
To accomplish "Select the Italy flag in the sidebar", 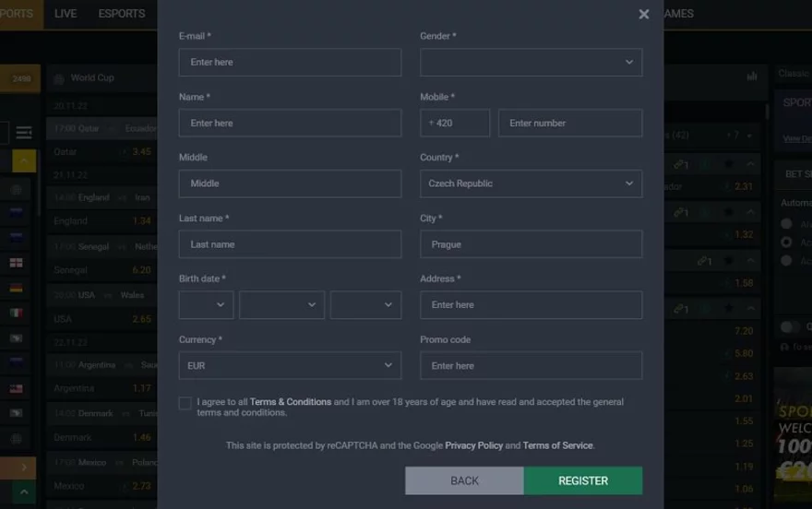I will click(16, 314).
